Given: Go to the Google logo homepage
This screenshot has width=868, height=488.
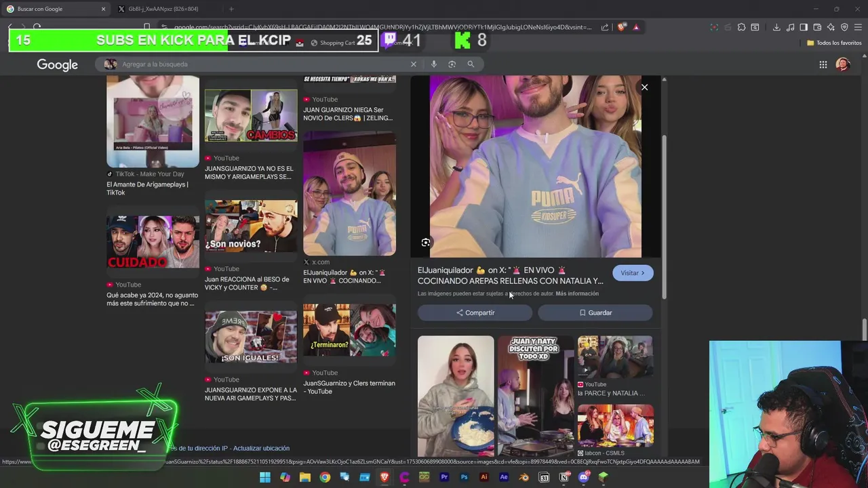Looking at the screenshot, I should tap(57, 64).
